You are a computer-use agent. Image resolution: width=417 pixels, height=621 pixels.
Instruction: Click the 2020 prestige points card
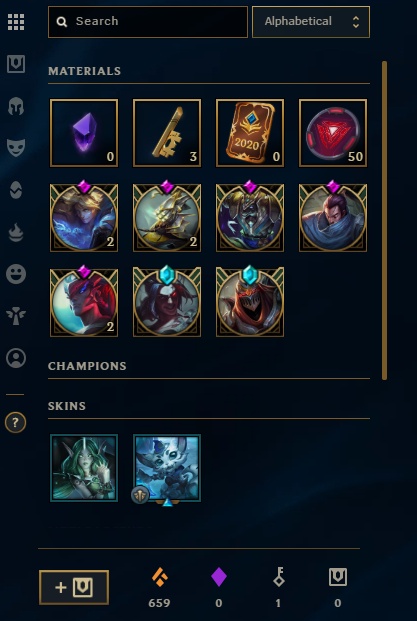pos(250,133)
